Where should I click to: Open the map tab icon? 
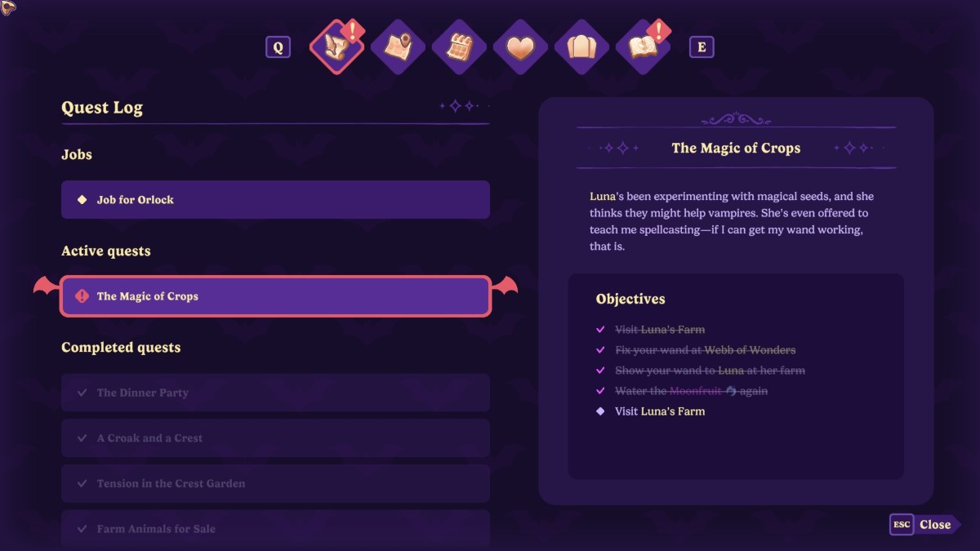point(399,47)
